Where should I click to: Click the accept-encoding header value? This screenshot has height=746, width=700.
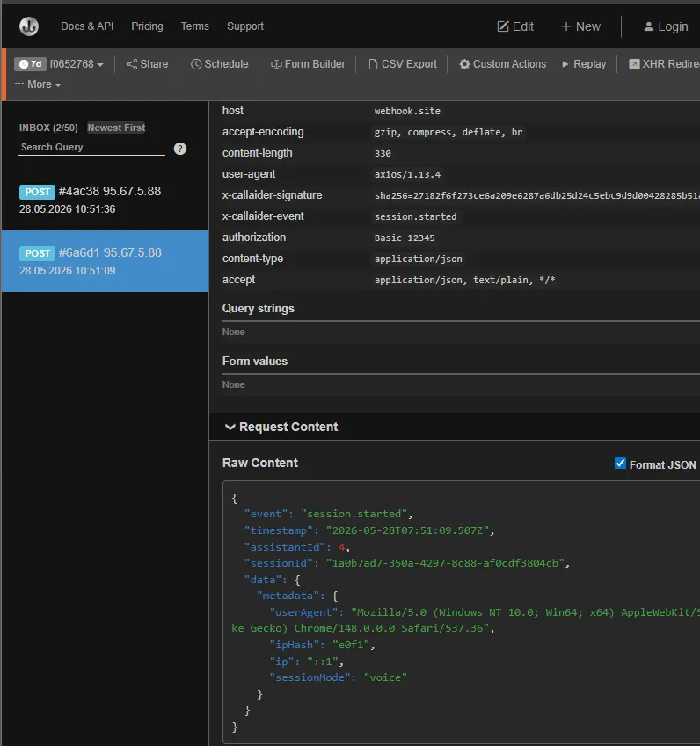click(x=448, y=132)
